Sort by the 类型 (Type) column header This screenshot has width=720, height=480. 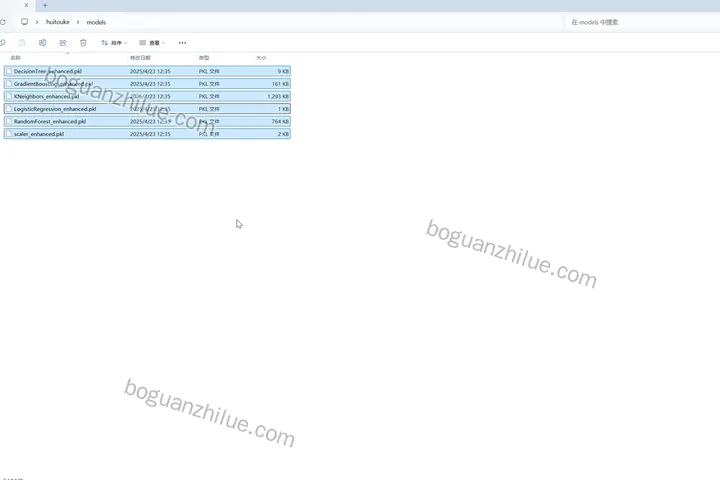[204, 58]
